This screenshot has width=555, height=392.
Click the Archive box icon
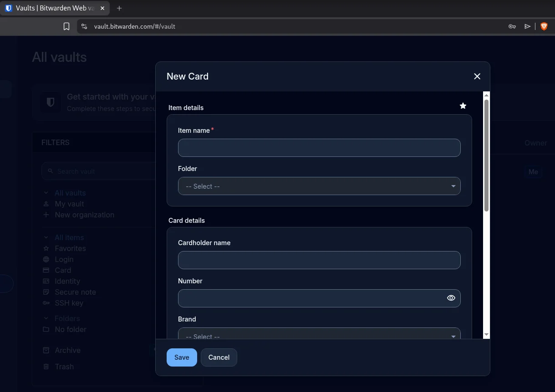46,350
